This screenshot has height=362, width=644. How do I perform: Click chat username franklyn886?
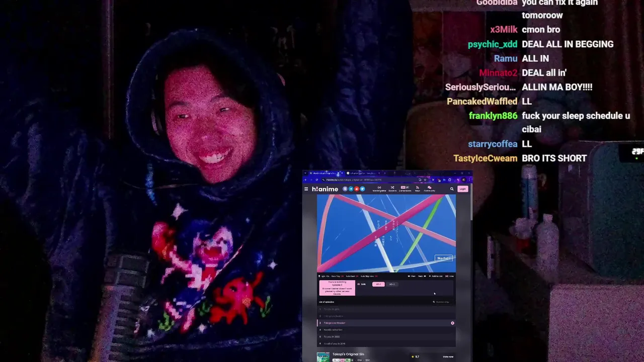[493, 116]
